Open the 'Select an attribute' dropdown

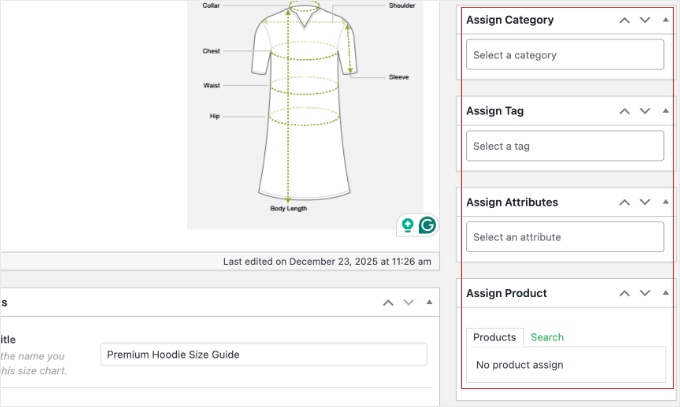(565, 237)
